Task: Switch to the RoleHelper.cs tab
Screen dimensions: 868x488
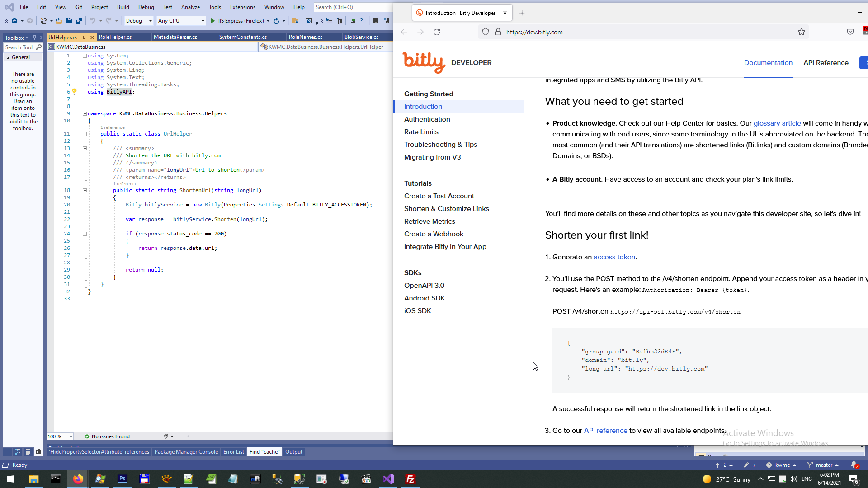Action: (115, 38)
